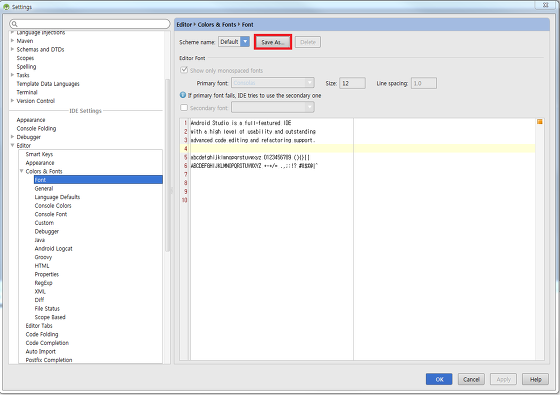Expand the Debugger settings node
The height and width of the screenshot is (395, 560).
click(12, 137)
